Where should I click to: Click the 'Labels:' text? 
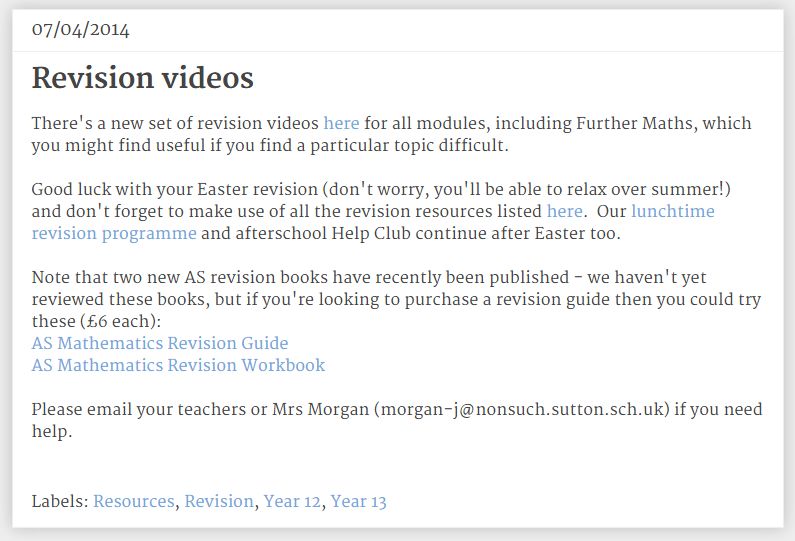(60, 501)
